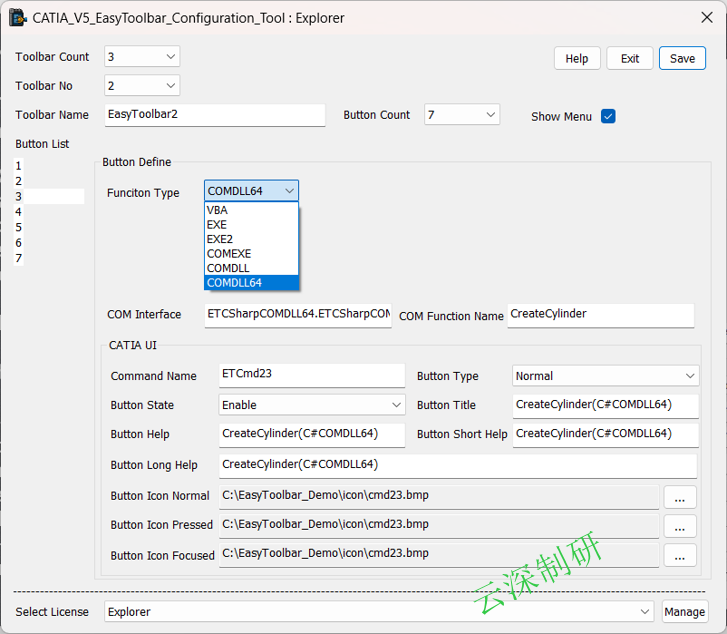Select button 3 in the Button List
The width and height of the screenshot is (727, 634).
49,196
